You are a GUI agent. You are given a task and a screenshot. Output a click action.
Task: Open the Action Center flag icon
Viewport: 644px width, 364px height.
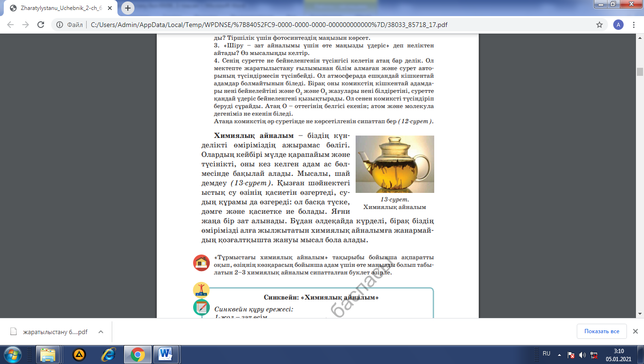point(571,355)
